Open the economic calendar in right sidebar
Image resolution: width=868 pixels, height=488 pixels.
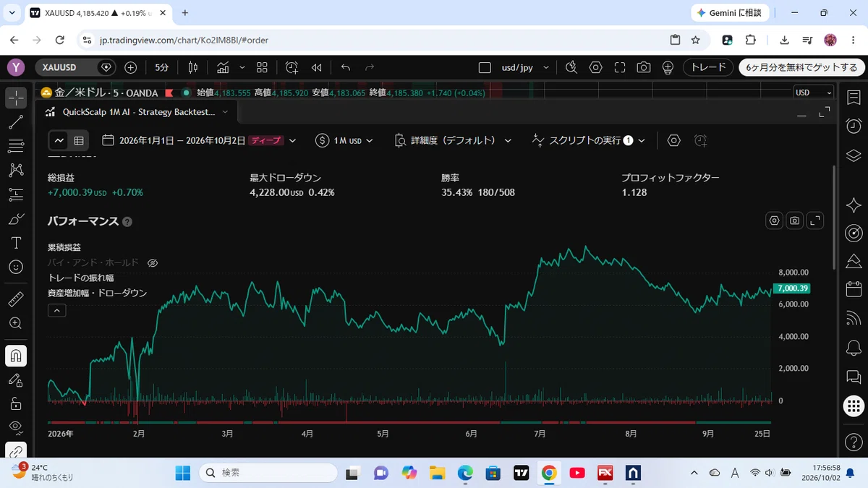pos(854,289)
